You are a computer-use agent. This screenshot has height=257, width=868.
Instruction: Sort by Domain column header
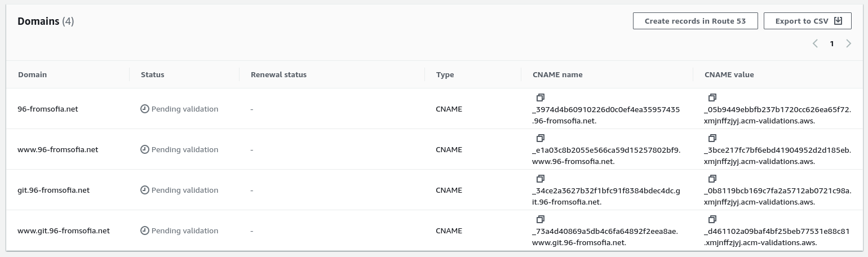[x=33, y=75]
